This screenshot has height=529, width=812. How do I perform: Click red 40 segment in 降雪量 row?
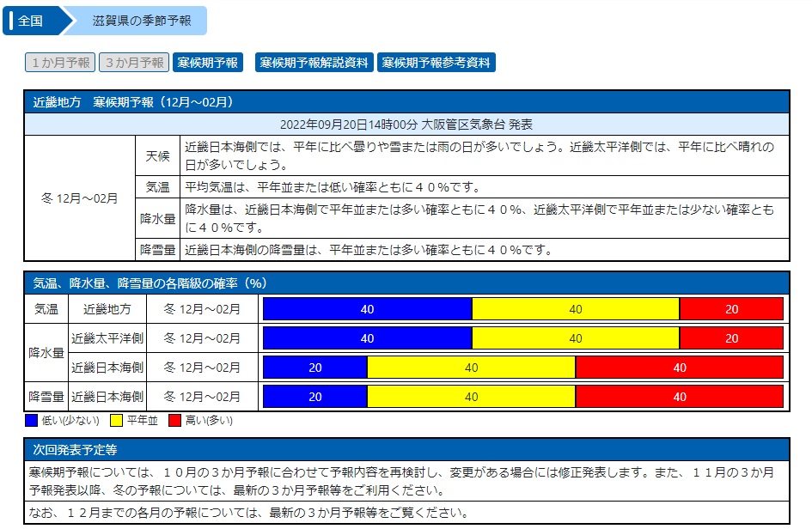tap(680, 397)
